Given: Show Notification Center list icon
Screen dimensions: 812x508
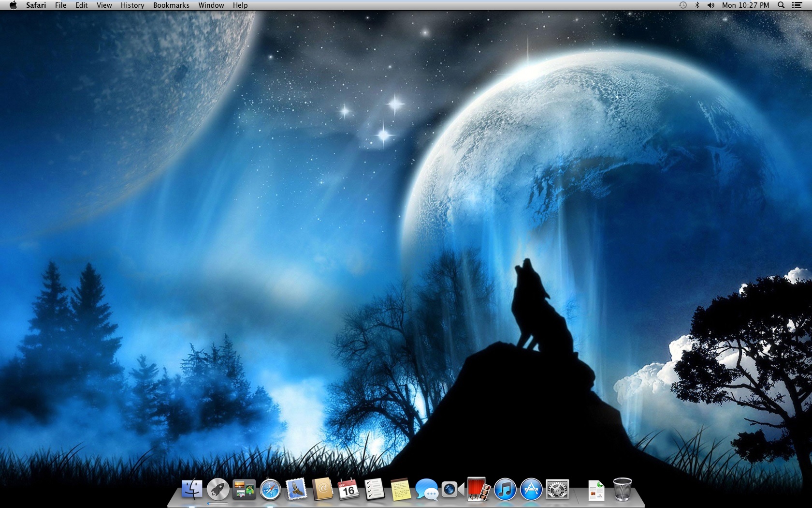Looking at the screenshot, I should 797,5.
